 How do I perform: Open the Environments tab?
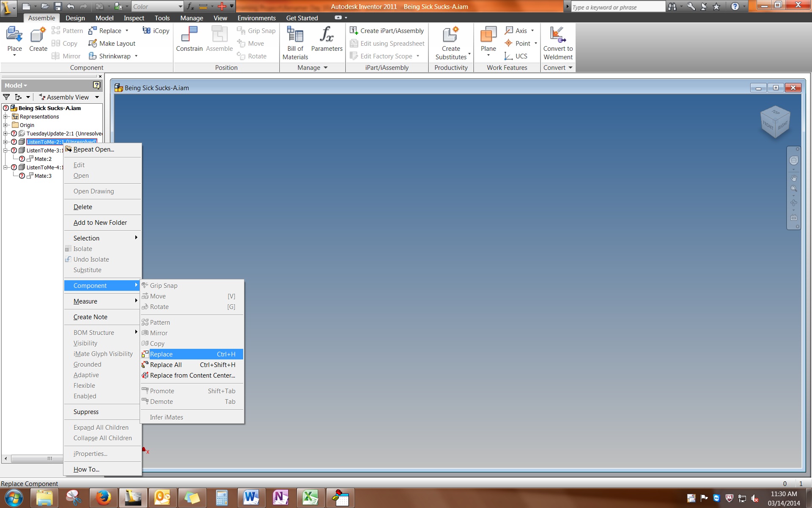click(256, 18)
